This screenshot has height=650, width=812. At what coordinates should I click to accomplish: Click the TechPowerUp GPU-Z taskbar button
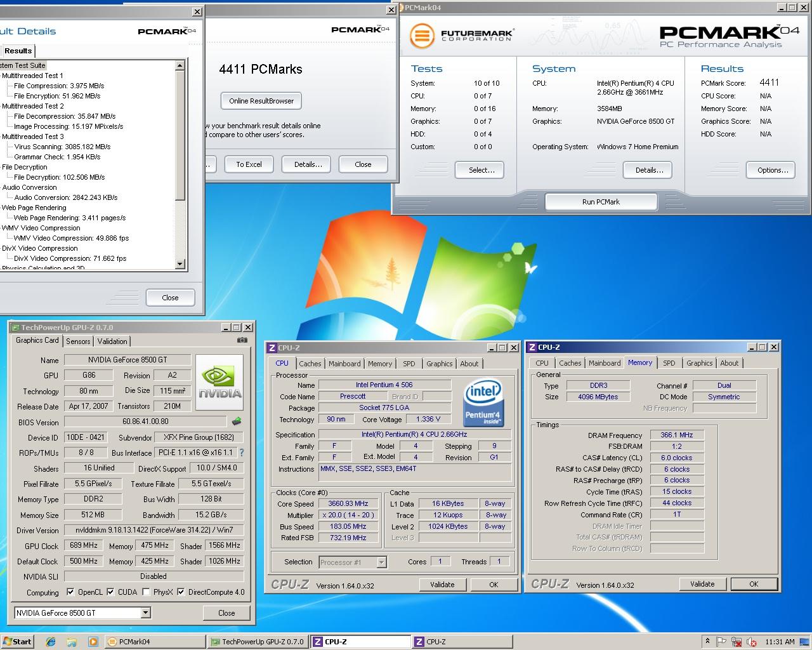click(257, 642)
